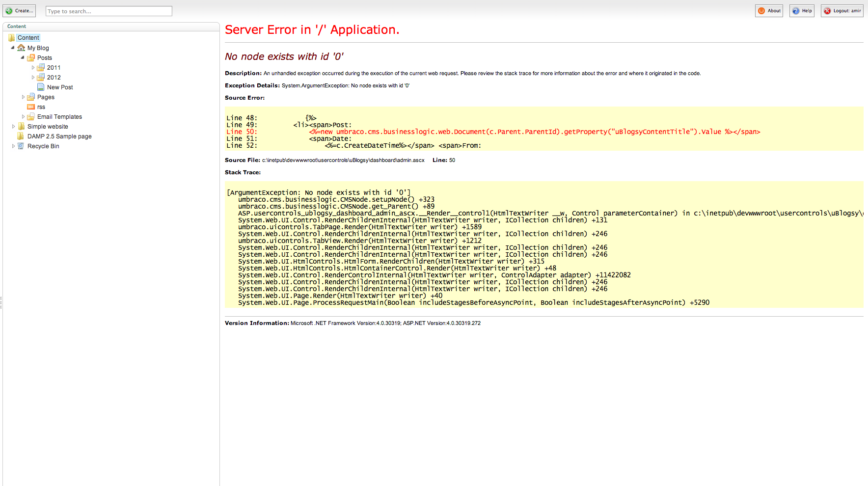Viewport: 868px width, 486px height.
Task: Click the Create button
Action: 20,11
